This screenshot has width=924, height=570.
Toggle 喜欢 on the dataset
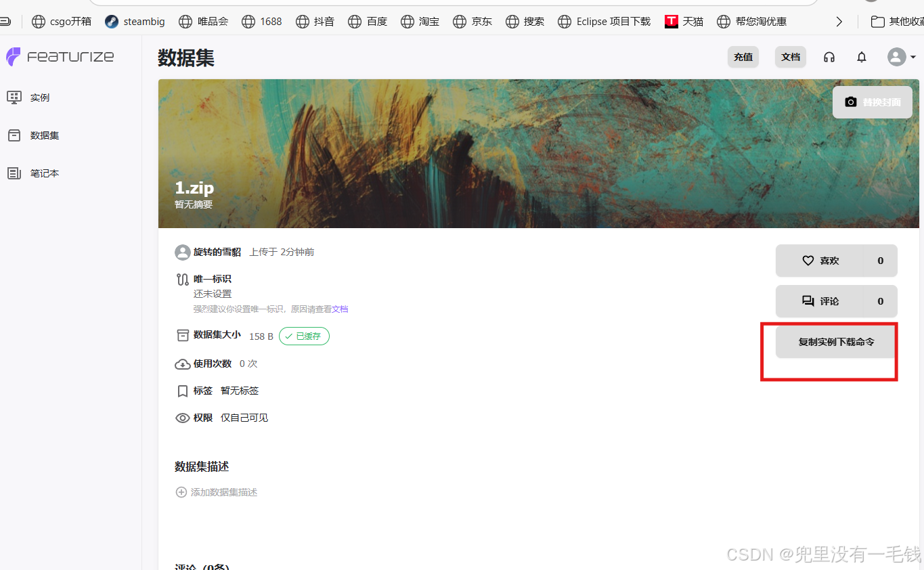836,261
